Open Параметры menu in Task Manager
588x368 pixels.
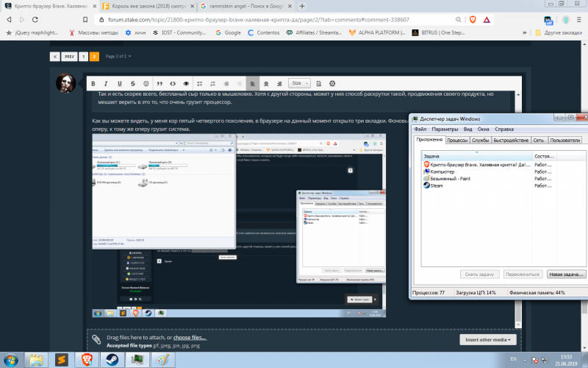(x=445, y=129)
